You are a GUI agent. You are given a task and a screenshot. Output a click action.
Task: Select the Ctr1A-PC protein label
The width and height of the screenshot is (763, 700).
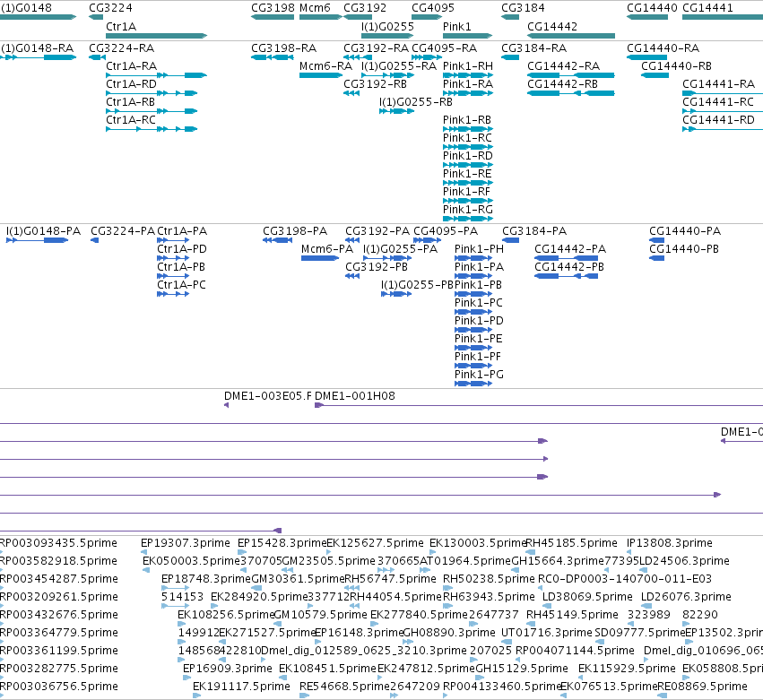(181, 285)
